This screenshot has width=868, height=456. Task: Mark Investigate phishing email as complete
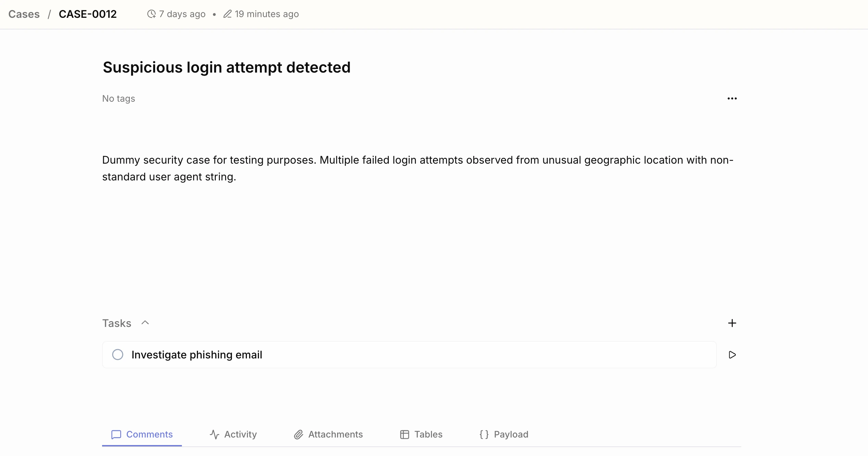[118, 355]
